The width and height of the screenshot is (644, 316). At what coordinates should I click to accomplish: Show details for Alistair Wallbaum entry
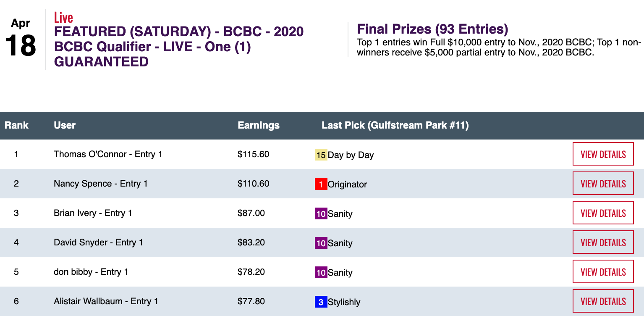(x=603, y=301)
